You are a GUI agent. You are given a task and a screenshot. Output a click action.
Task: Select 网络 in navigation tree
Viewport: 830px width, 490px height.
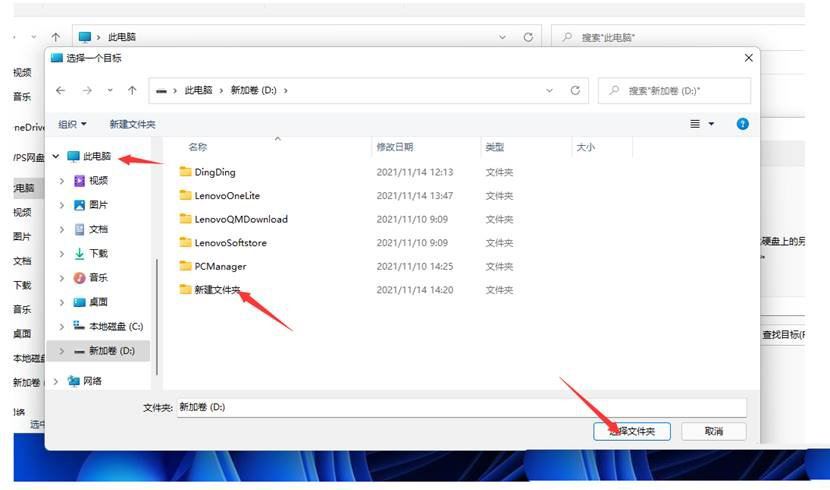(x=93, y=381)
